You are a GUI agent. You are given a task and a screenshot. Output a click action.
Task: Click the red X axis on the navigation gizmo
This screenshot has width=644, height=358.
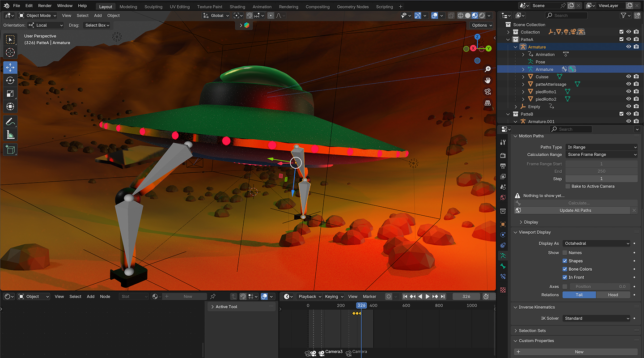click(x=473, y=48)
